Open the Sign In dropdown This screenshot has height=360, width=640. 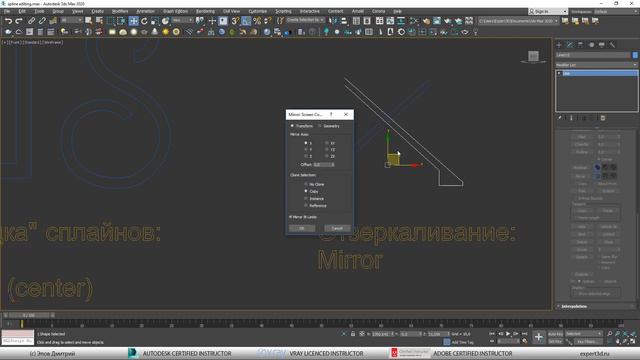point(548,11)
